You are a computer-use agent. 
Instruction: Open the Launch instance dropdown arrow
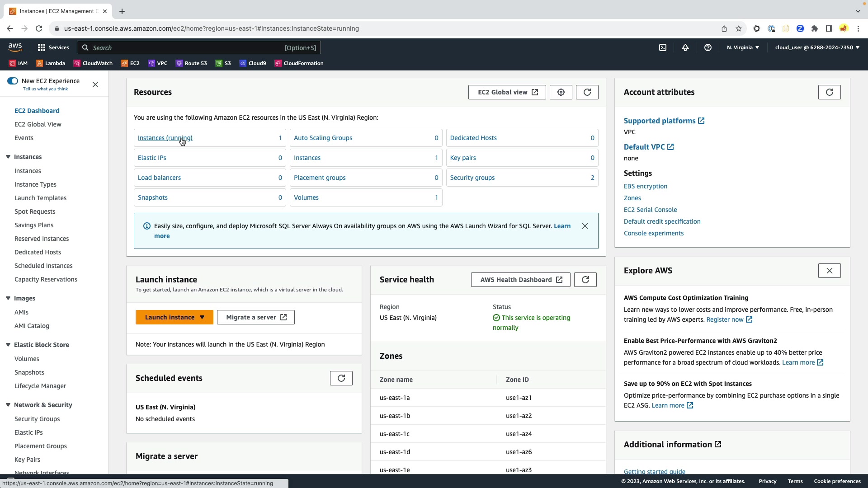click(x=202, y=317)
